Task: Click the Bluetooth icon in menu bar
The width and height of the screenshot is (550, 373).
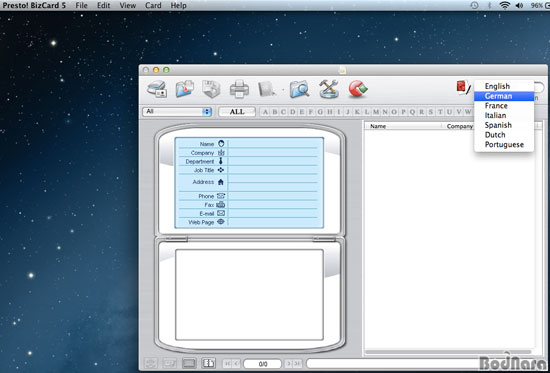Action: pyautogui.click(x=490, y=5)
